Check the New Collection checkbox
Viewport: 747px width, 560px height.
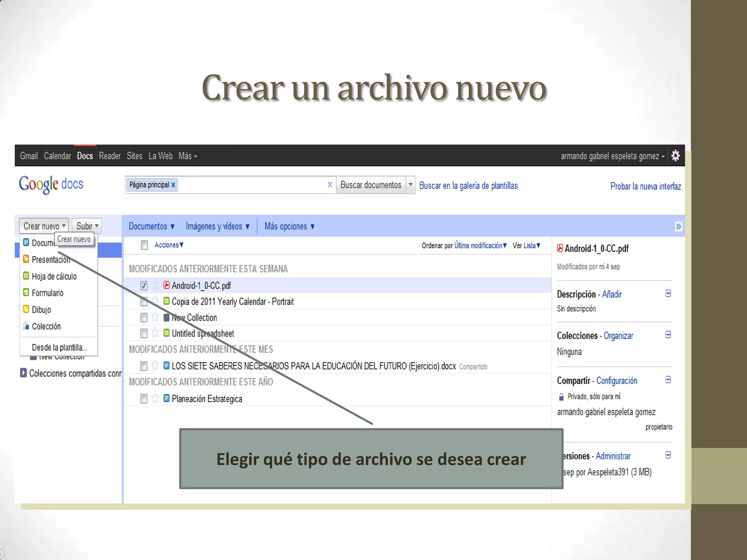tap(144, 318)
